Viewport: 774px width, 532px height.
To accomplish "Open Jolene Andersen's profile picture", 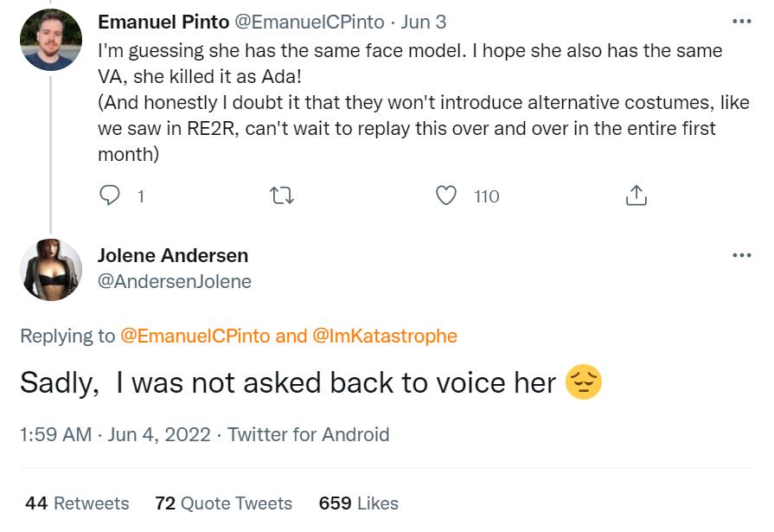I will [x=50, y=269].
